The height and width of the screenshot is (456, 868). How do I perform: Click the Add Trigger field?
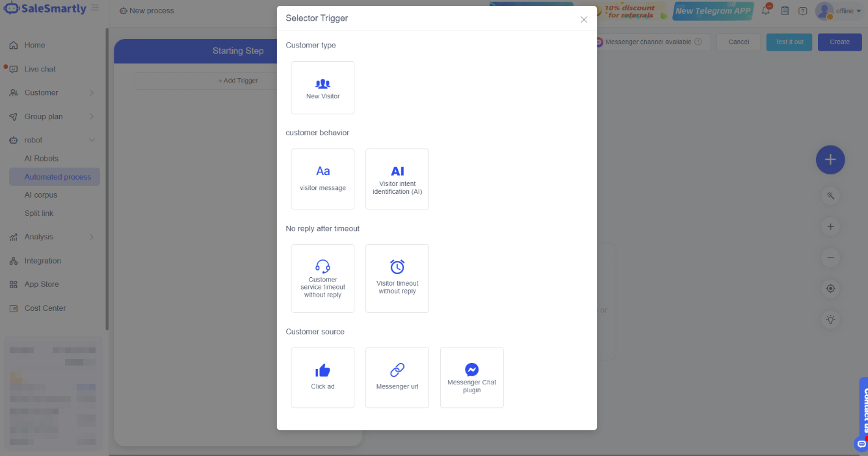pyautogui.click(x=238, y=81)
